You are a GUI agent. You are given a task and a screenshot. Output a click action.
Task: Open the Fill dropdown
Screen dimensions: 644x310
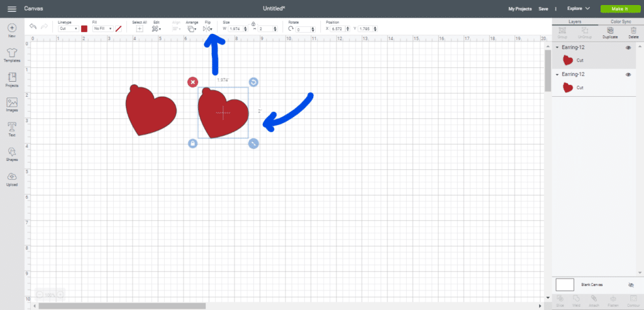pyautogui.click(x=102, y=29)
